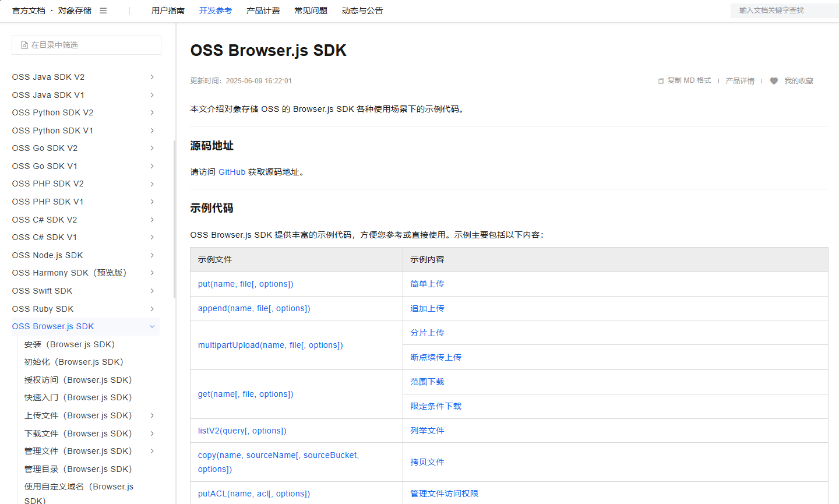Focus the 在目录中筛选 filter field
Viewport: 839px width, 504px height.
(86, 45)
